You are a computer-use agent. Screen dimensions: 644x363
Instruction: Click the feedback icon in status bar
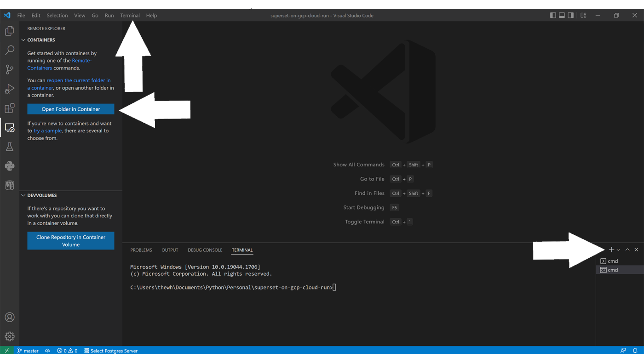coord(623,351)
